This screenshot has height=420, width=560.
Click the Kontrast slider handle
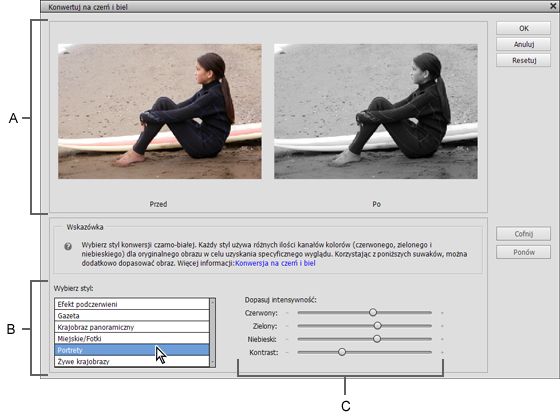coord(342,352)
